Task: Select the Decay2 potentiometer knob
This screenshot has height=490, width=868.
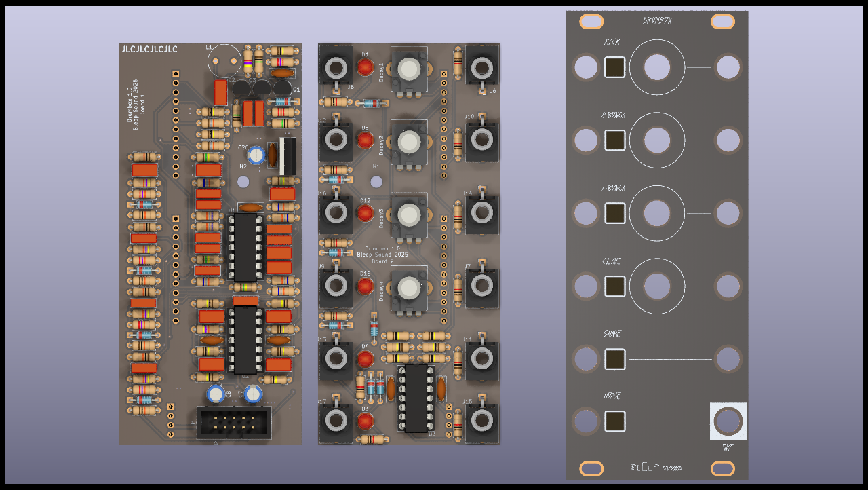Action: click(x=409, y=141)
